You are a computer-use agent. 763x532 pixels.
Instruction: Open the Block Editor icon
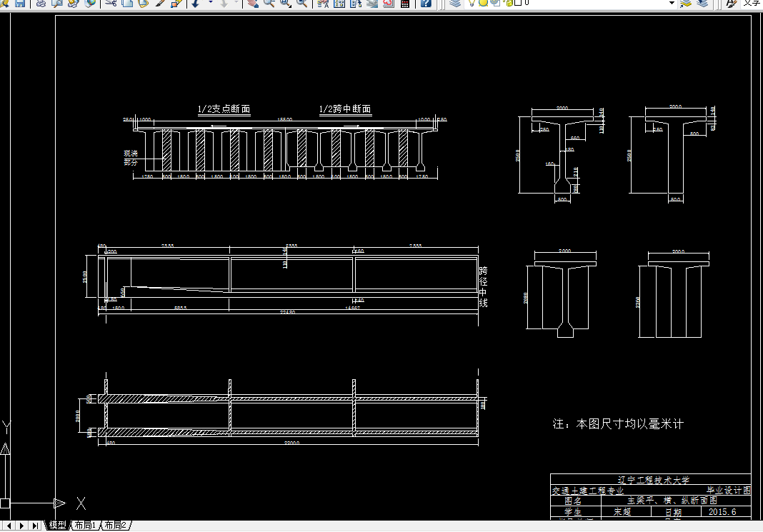coord(176,4)
